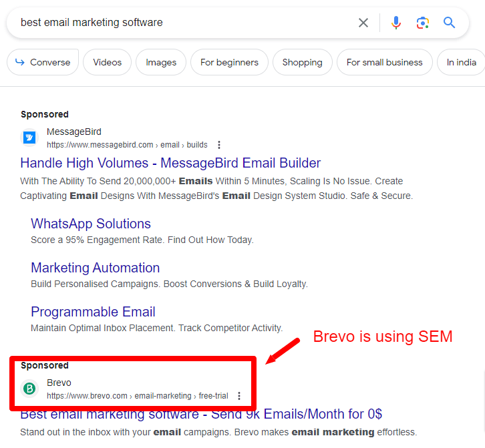Click the blue magnifying glass search icon
This screenshot has height=448, width=485.
[x=450, y=23]
